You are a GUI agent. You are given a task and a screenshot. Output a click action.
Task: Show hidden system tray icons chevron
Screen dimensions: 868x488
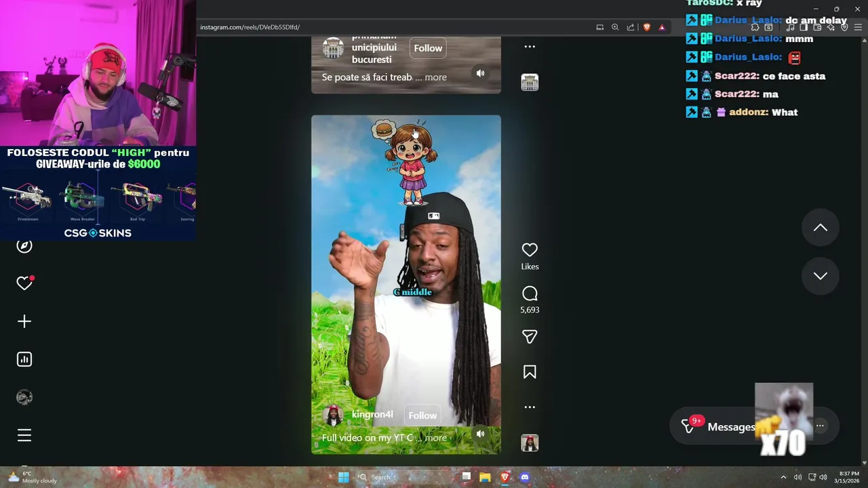point(783,477)
